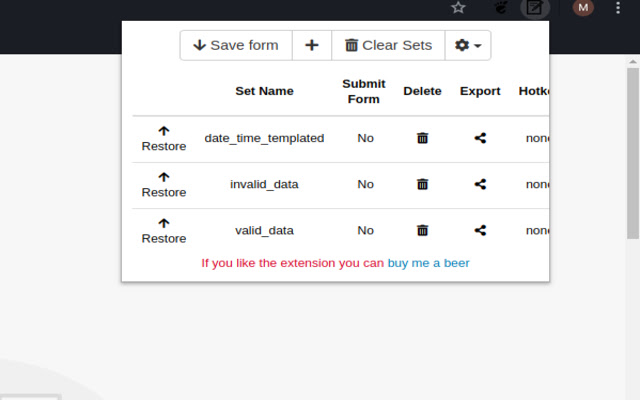Click the paw print extension icon
The height and width of the screenshot is (400, 640).
pos(501,7)
